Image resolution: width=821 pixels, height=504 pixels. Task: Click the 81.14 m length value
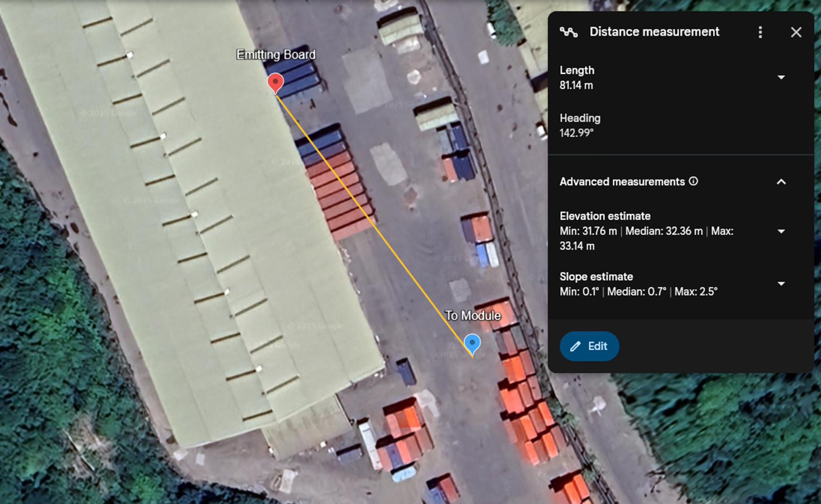(x=576, y=86)
